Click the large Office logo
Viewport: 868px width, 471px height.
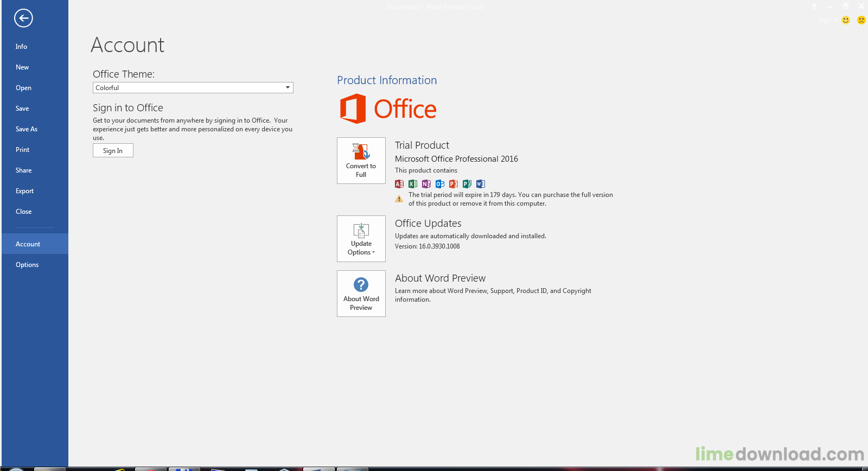(x=388, y=109)
